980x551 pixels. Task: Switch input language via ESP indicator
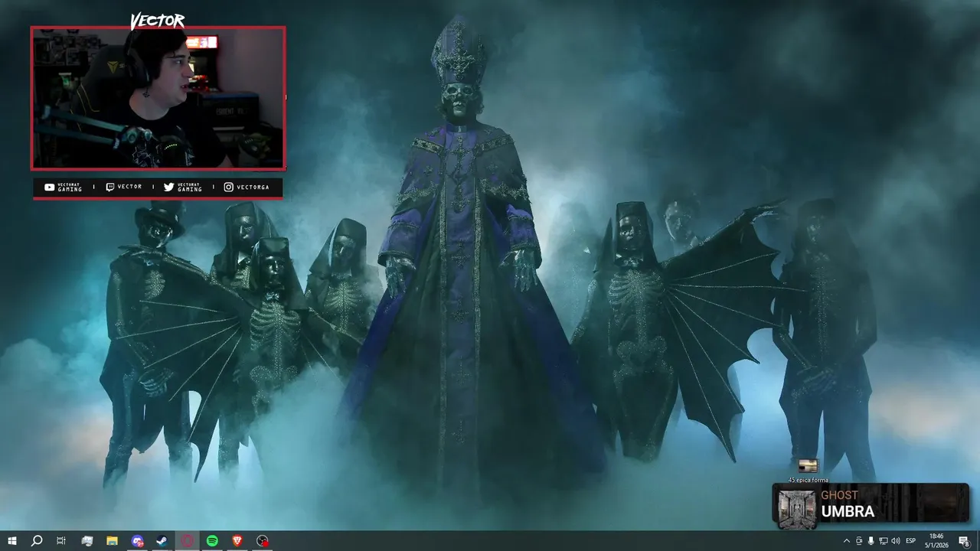tap(911, 541)
